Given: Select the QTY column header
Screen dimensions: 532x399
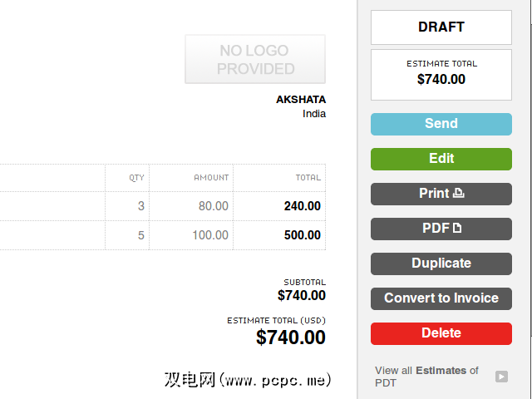Looking at the screenshot, I should tap(136, 177).
